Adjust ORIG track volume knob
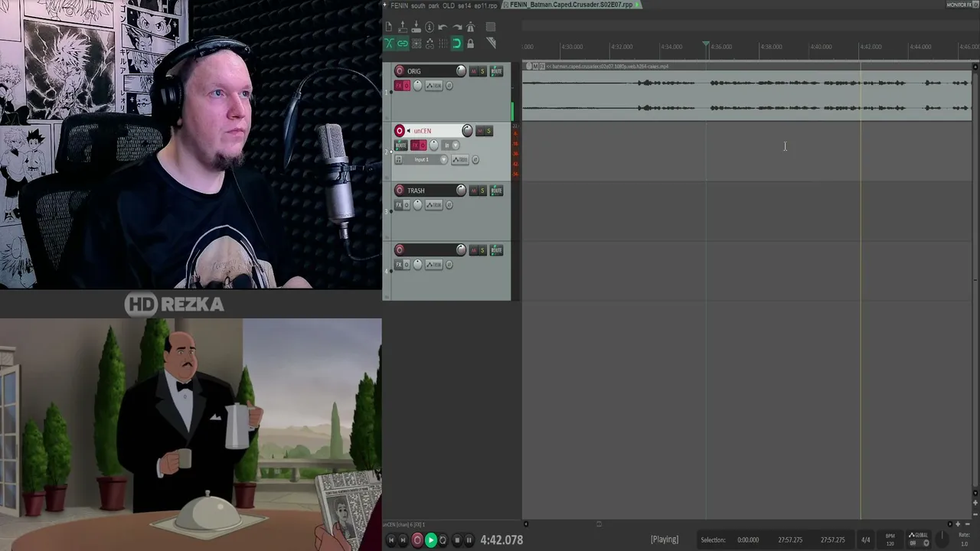The width and height of the screenshot is (980, 551). (461, 71)
